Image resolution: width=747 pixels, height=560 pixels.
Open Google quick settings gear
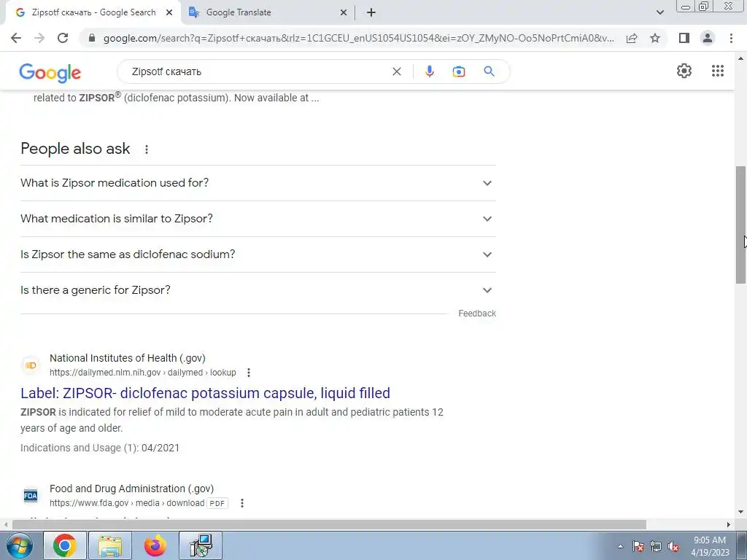point(684,71)
